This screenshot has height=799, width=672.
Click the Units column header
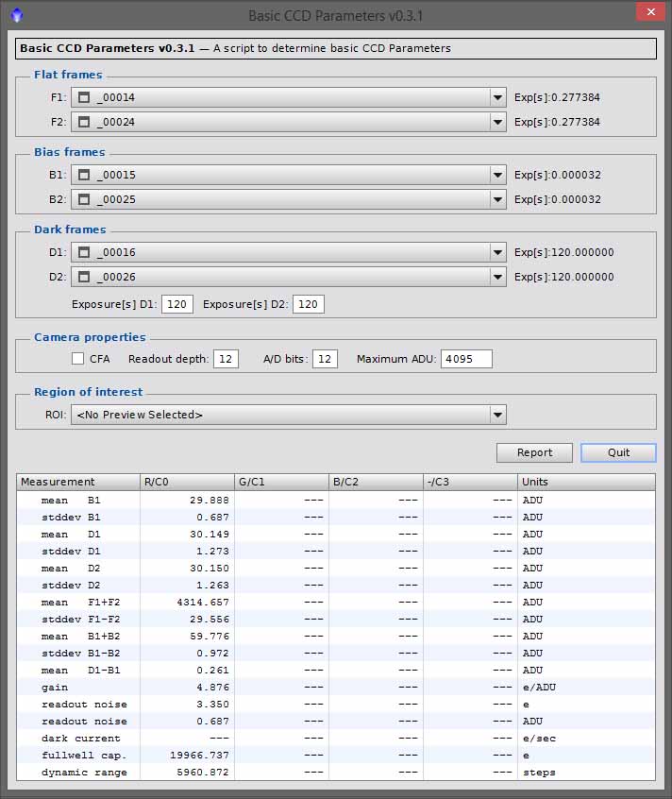[x=585, y=482]
